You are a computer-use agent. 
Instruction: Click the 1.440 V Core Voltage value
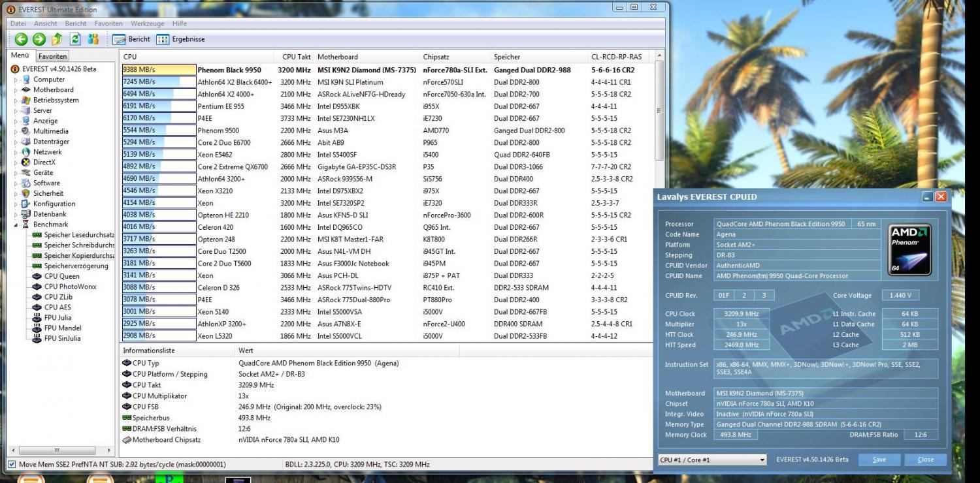pyautogui.click(x=900, y=296)
